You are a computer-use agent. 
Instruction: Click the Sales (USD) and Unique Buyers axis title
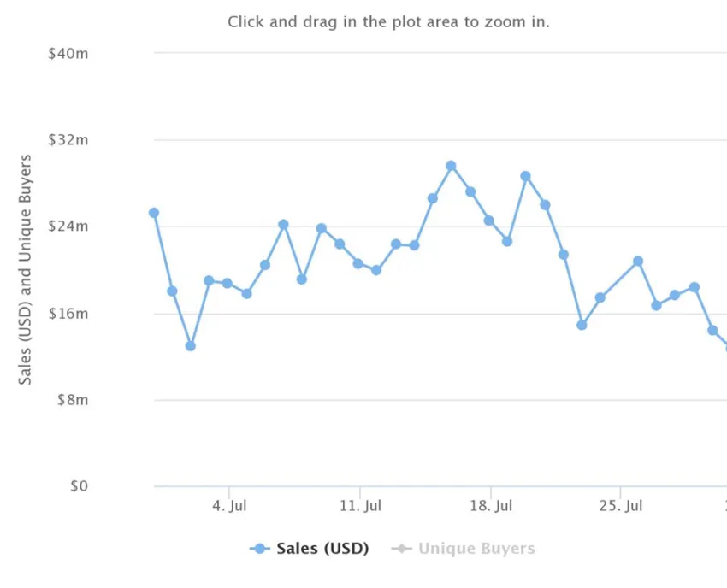tap(25, 270)
